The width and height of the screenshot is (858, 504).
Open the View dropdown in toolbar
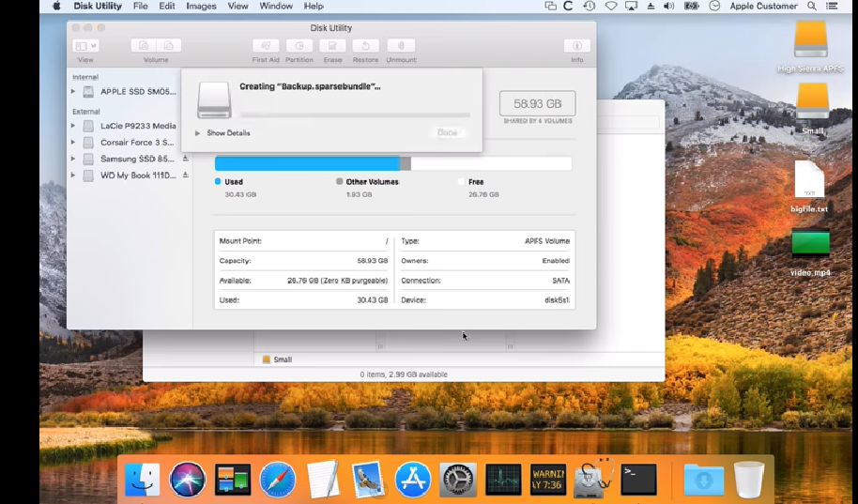coord(85,46)
